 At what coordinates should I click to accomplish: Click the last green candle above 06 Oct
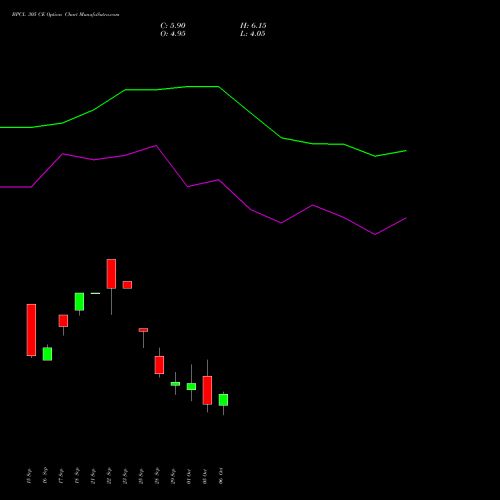coord(223,400)
